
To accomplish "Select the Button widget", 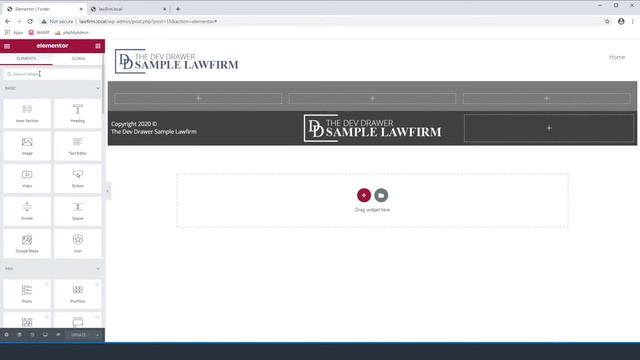I will point(78,179).
